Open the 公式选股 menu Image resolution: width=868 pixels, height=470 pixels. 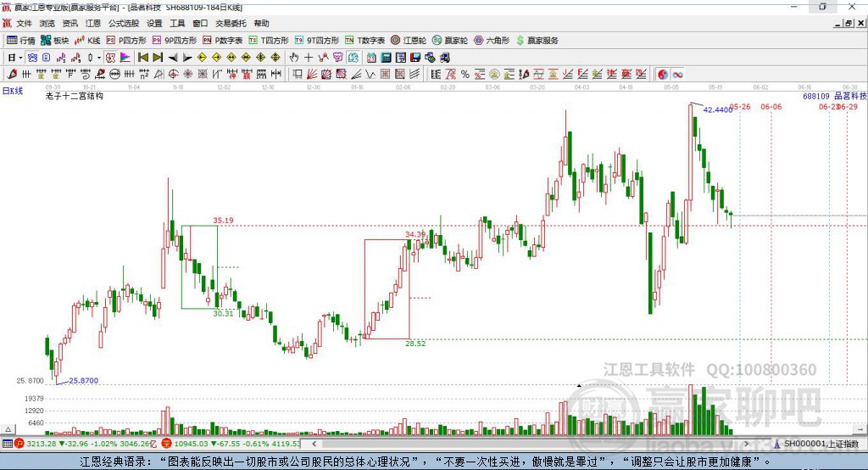point(124,23)
